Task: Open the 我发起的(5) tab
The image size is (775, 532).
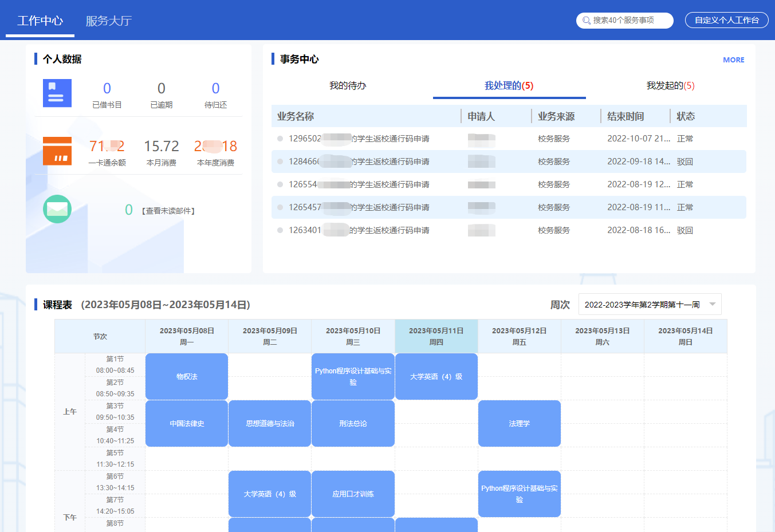Action: point(671,86)
